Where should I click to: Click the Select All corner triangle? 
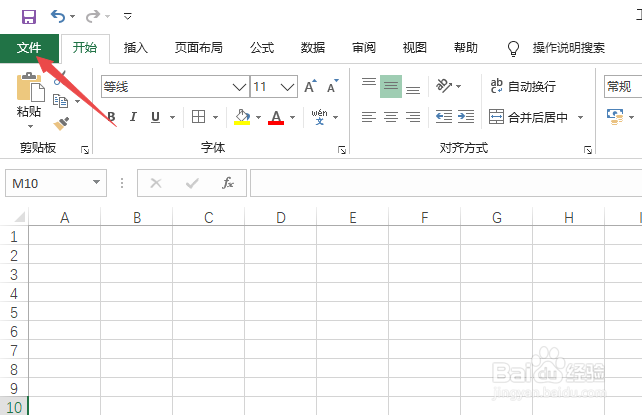click(19, 217)
